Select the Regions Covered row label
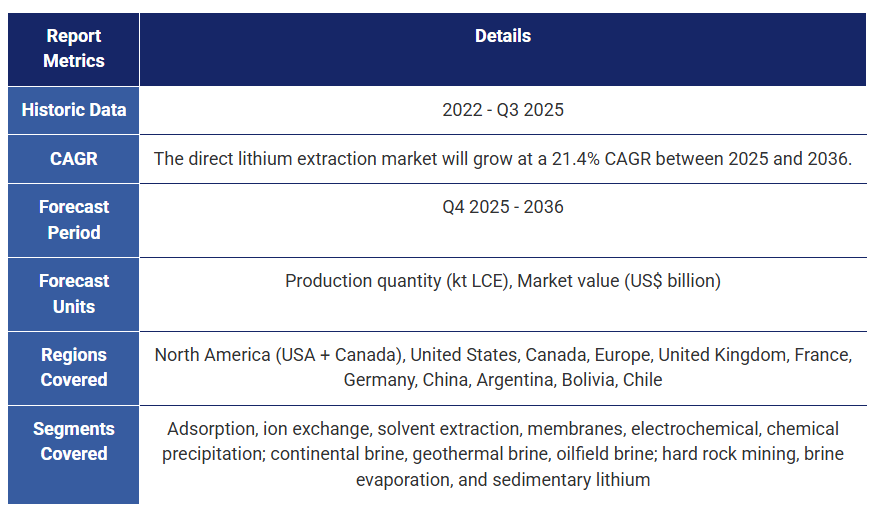The image size is (880, 512). 73,367
